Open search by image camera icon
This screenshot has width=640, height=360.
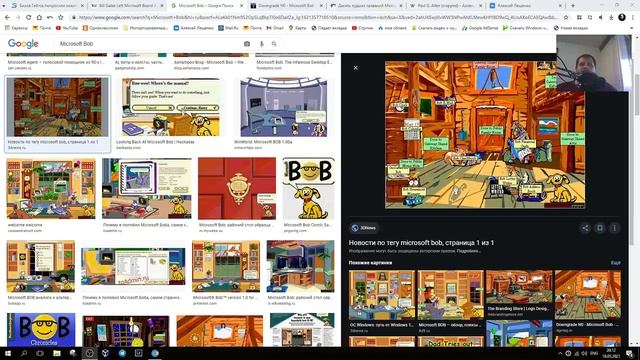[x=247, y=44]
